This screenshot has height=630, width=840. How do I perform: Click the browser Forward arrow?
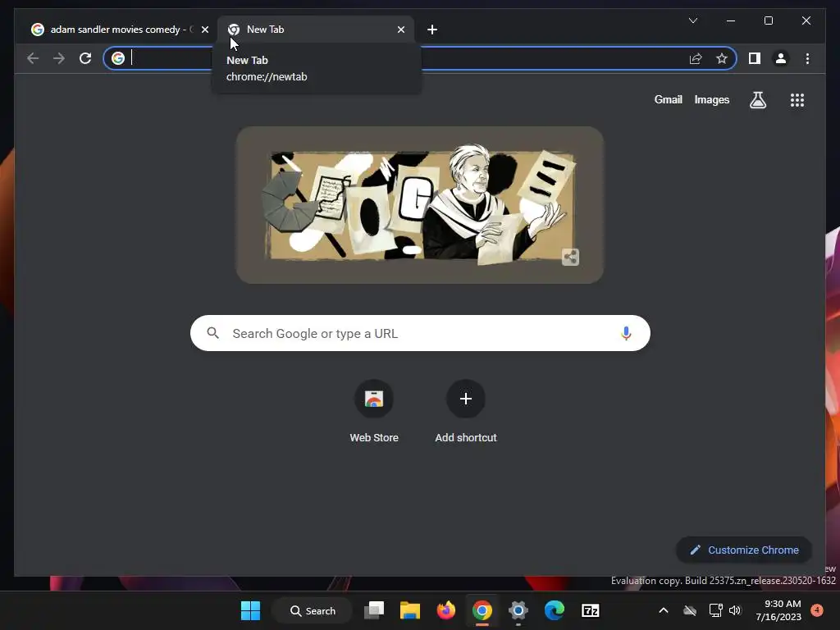(59, 58)
